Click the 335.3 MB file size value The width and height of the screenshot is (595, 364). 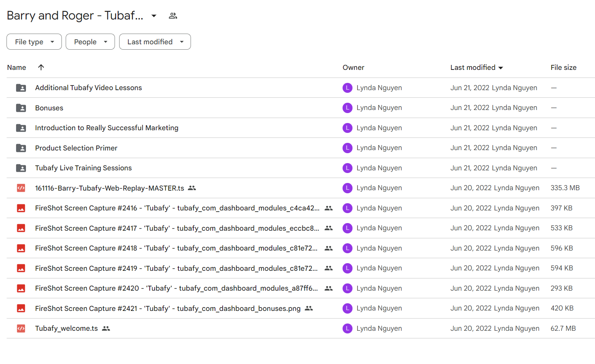565,188
